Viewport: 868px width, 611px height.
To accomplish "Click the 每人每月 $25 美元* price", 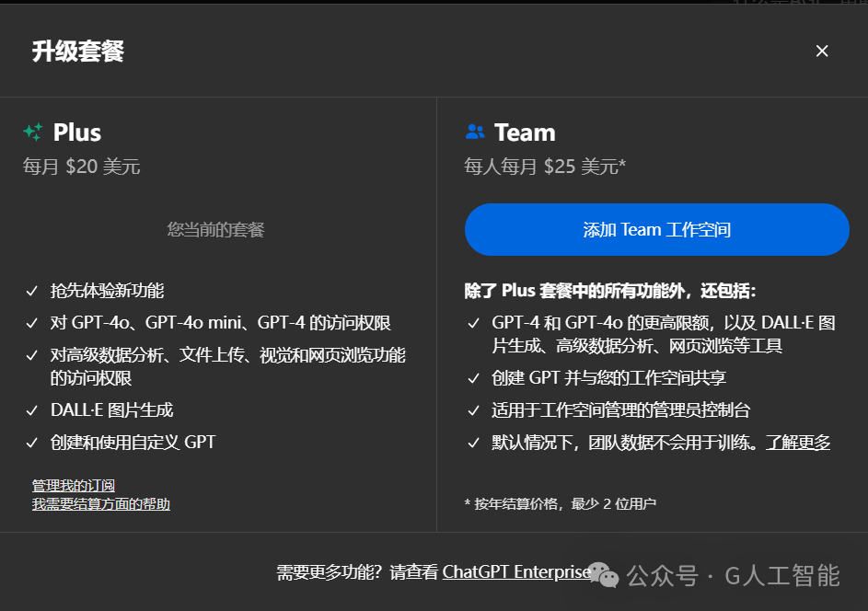I will pyautogui.click(x=545, y=166).
